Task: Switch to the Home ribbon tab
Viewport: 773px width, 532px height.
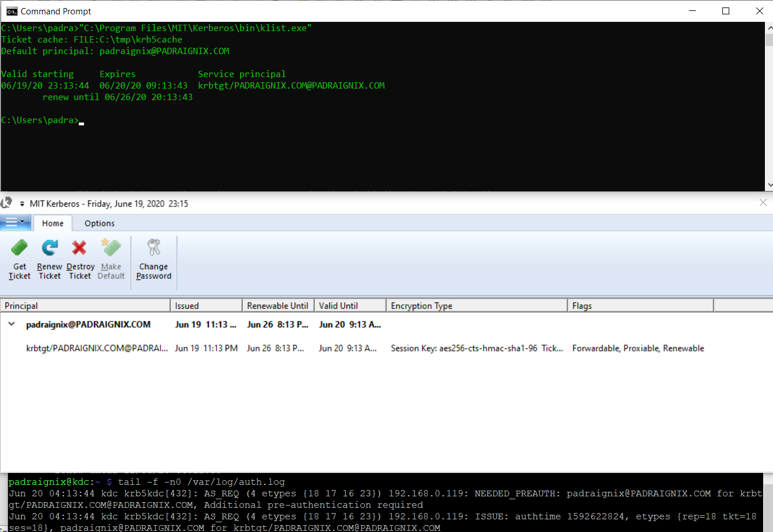Action: click(53, 223)
